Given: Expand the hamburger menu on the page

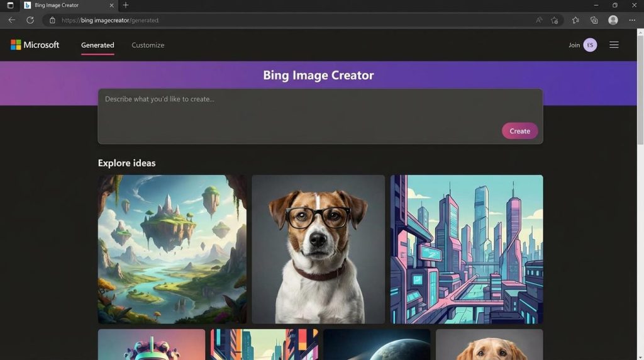Looking at the screenshot, I should tap(614, 45).
